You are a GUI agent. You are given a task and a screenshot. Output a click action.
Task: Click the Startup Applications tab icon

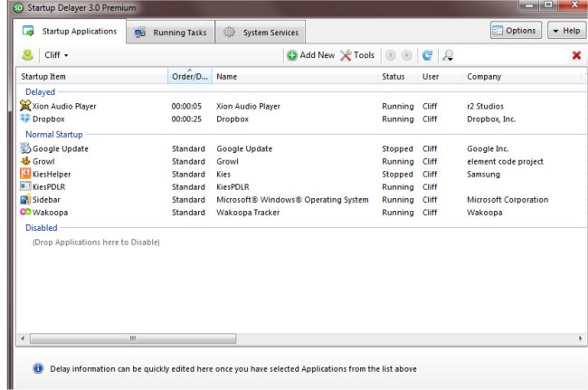(28, 31)
